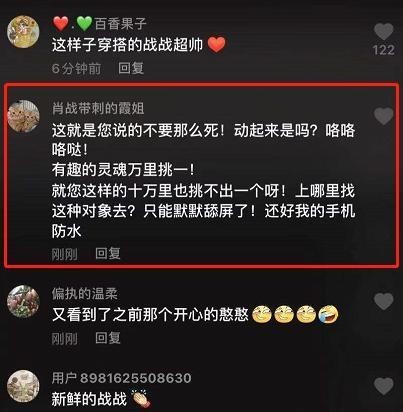Image resolution: width=403 pixels, height=412 pixels.
Task: Open avatar of 用户8981625508630
Action: coord(23,386)
